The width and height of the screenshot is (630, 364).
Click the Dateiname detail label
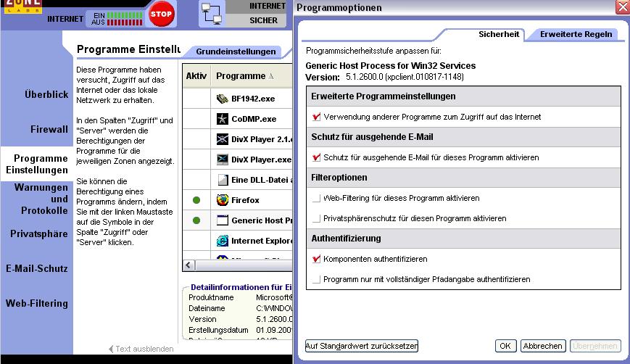[207, 308]
